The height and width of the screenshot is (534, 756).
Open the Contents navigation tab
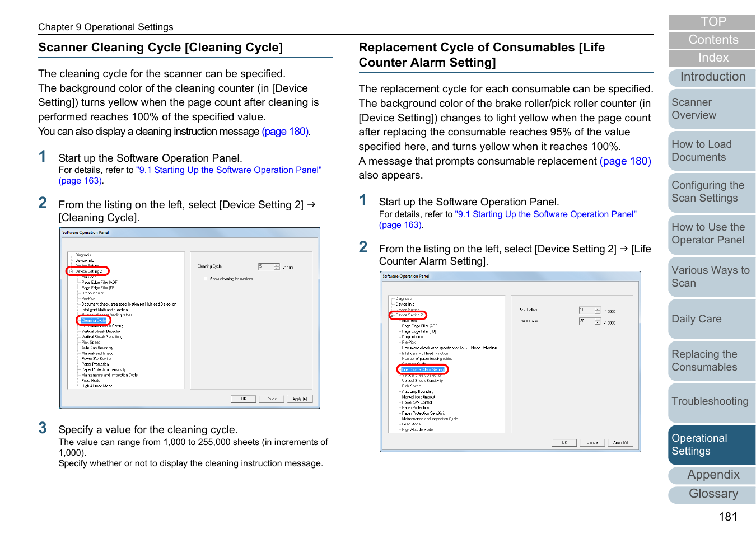(712, 40)
